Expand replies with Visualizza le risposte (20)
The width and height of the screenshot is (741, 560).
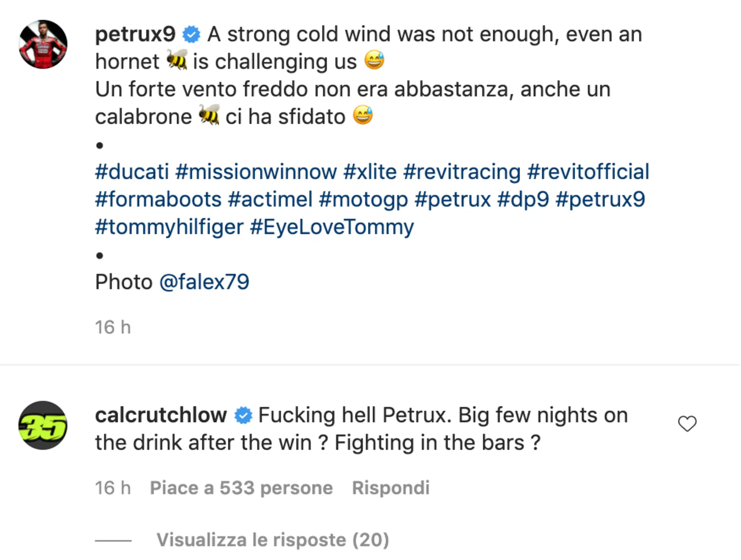coord(272,540)
